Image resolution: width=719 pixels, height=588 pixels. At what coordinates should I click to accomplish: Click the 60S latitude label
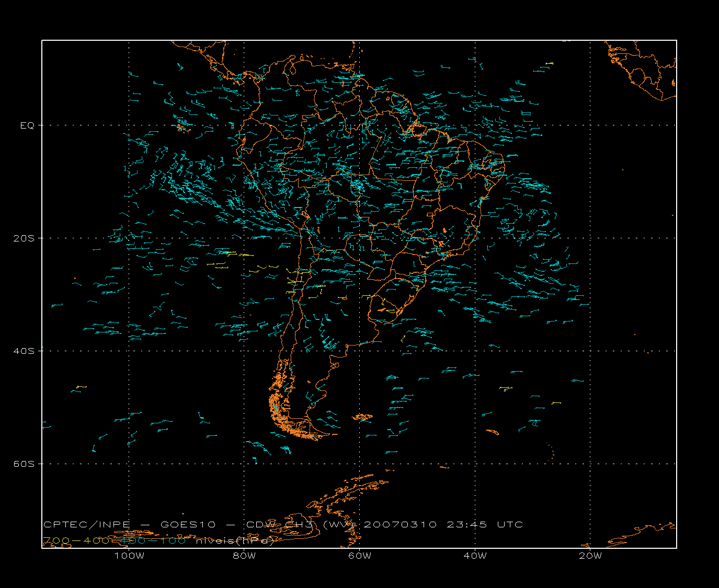tap(24, 464)
